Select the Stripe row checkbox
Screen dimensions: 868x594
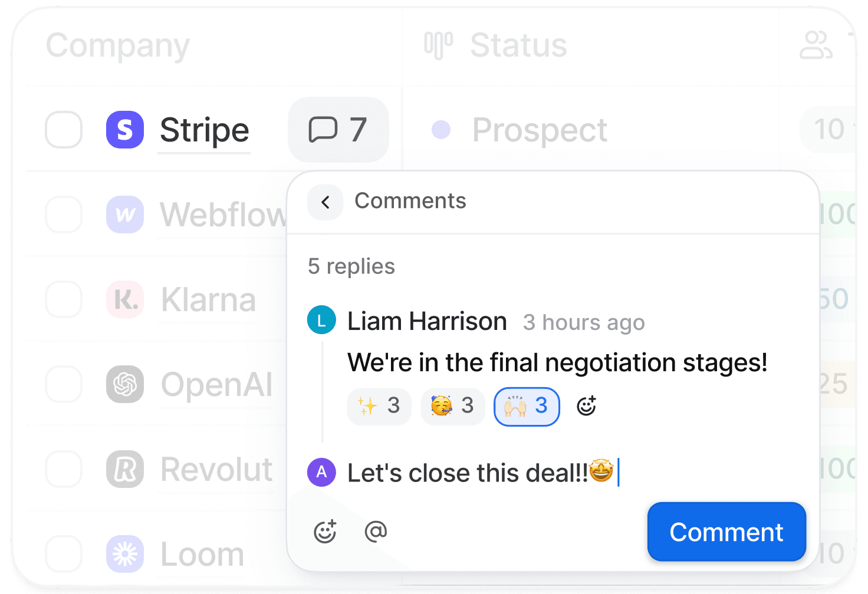[64, 130]
